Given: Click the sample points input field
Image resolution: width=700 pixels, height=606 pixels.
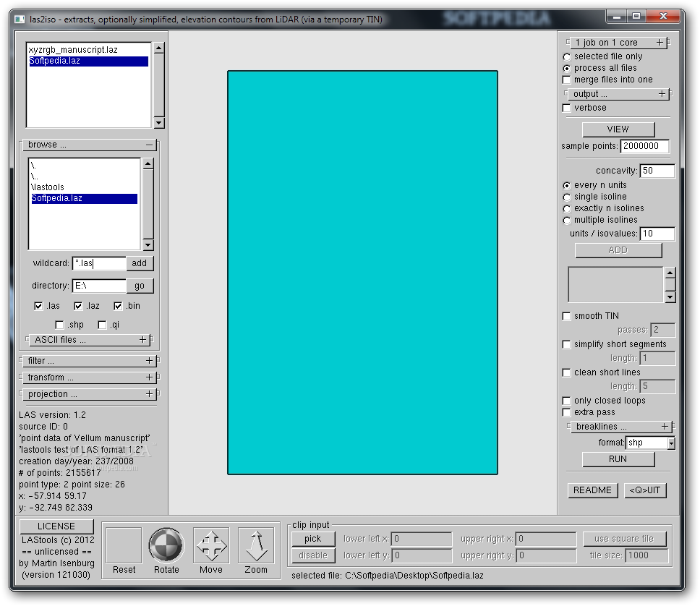Looking at the screenshot, I should [644, 146].
